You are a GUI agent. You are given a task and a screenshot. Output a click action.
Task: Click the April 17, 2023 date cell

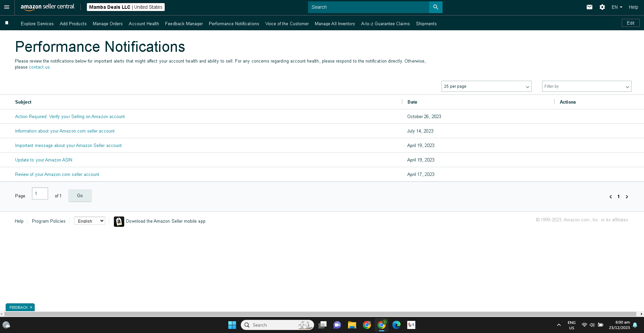pyautogui.click(x=421, y=174)
